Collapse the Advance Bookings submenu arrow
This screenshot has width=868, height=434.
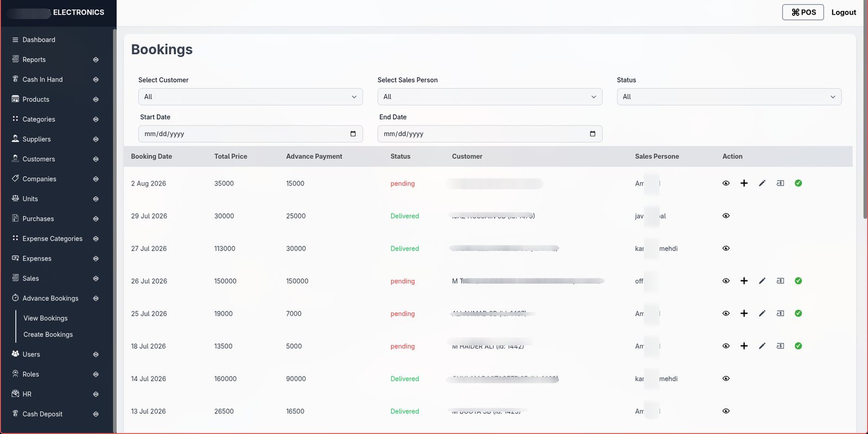pyautogui.click(x=96, y=298)
